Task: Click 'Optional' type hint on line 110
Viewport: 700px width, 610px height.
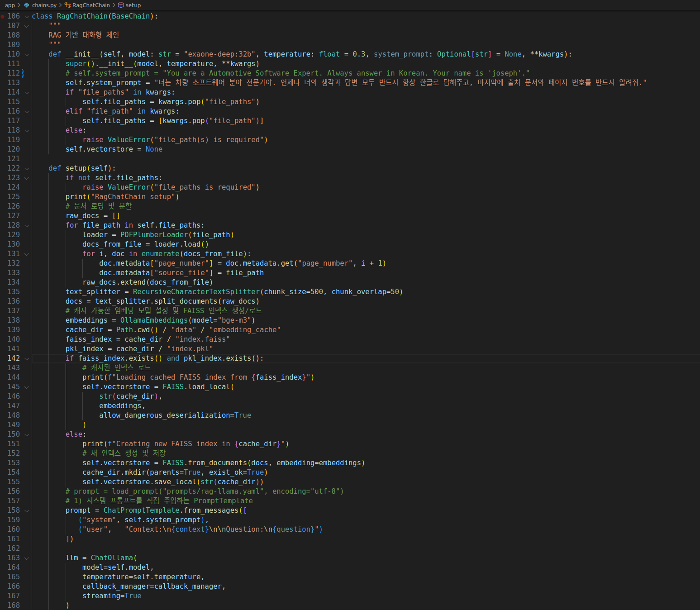Action: [454, 54]
